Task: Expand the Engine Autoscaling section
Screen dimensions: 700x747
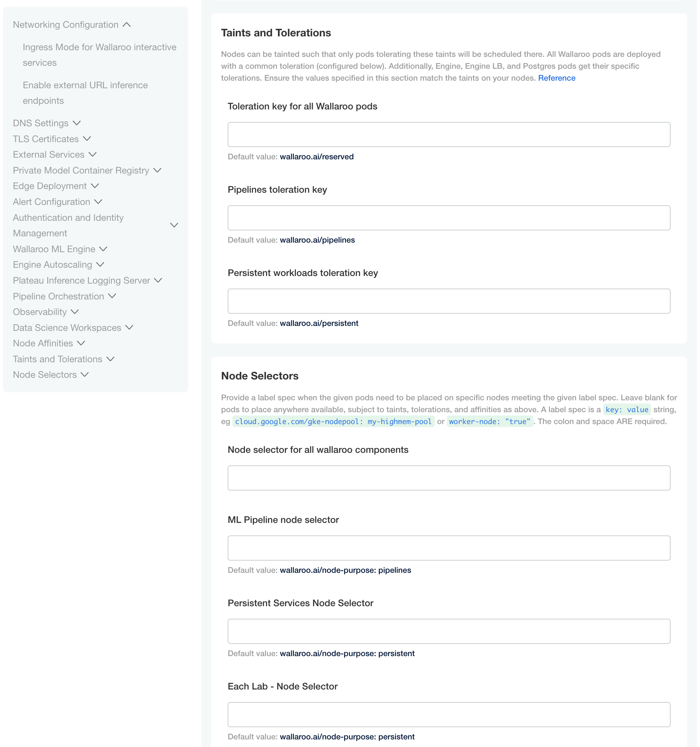Action: [53, 264]
